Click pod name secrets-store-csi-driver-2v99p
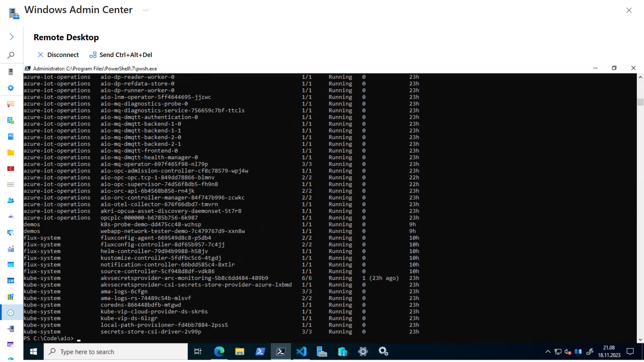 [x=151, y=332]
